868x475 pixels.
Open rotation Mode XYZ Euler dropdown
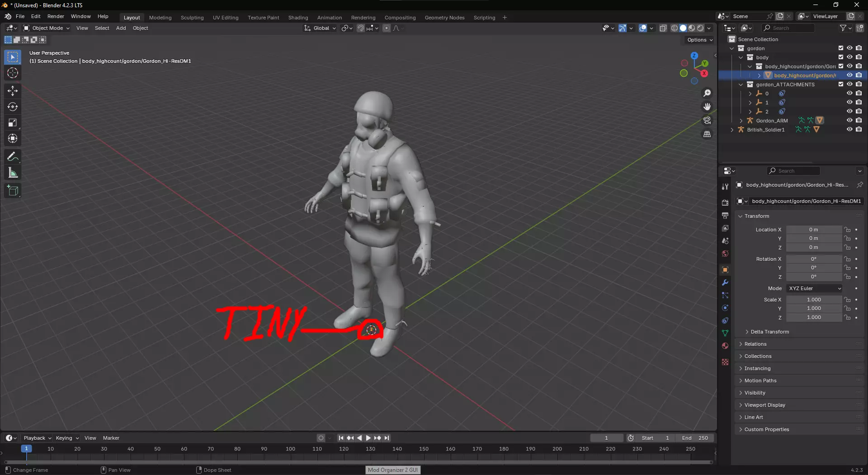[814, 288]
